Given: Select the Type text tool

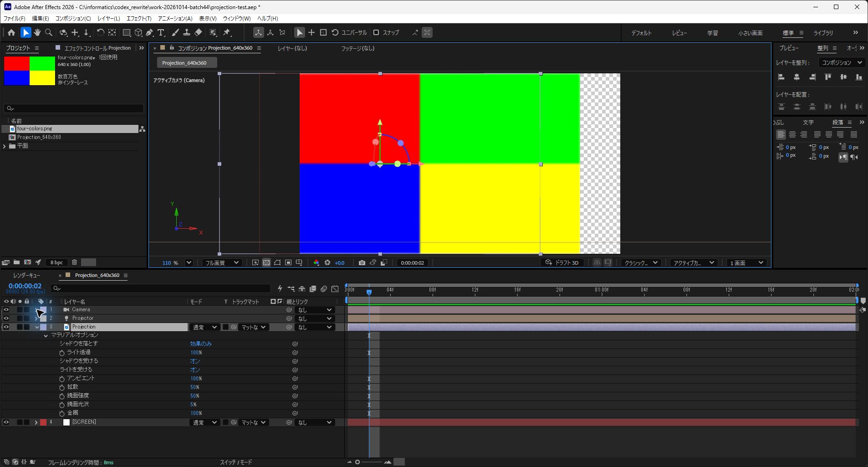Looking at the screenshot, I should click(x=161, y=33).
